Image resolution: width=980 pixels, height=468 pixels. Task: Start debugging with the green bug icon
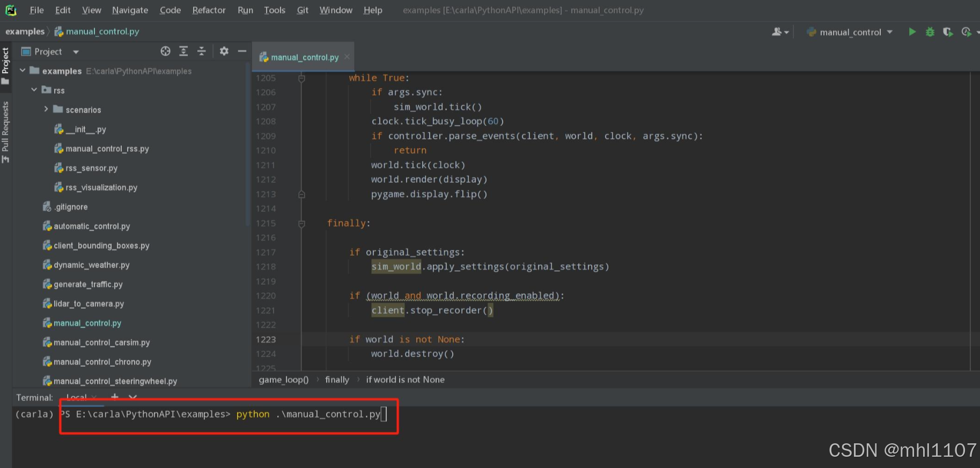[930, 32]
